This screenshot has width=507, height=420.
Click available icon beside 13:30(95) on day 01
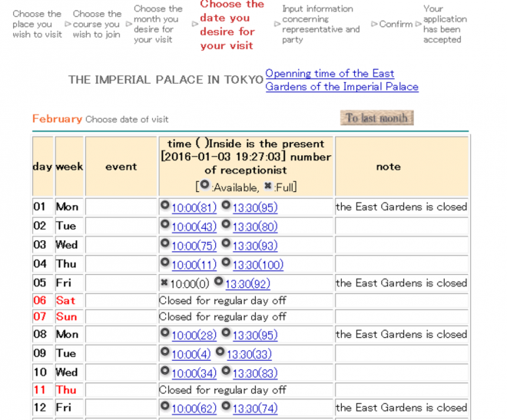pos(226,205)
